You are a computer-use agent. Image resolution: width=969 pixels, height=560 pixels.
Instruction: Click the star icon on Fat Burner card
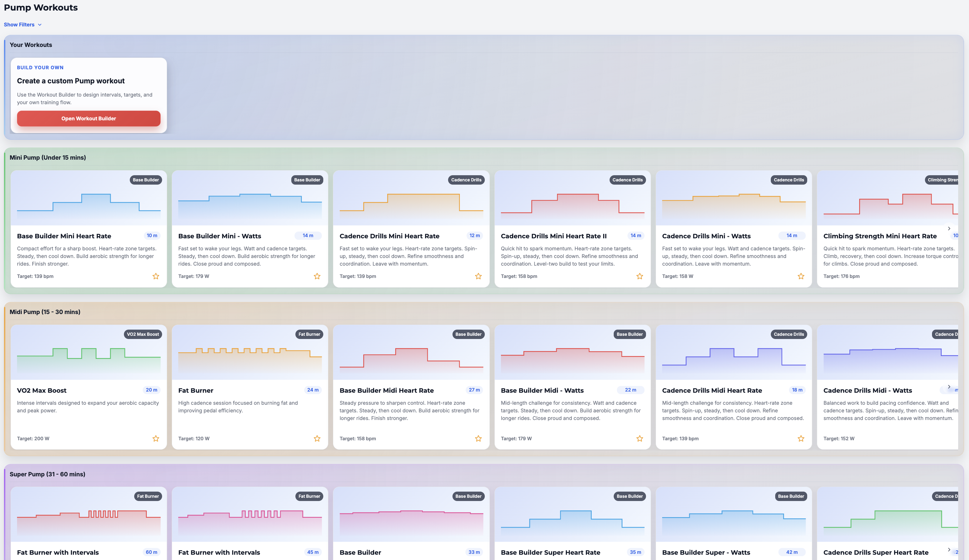[x=317, y=438]
